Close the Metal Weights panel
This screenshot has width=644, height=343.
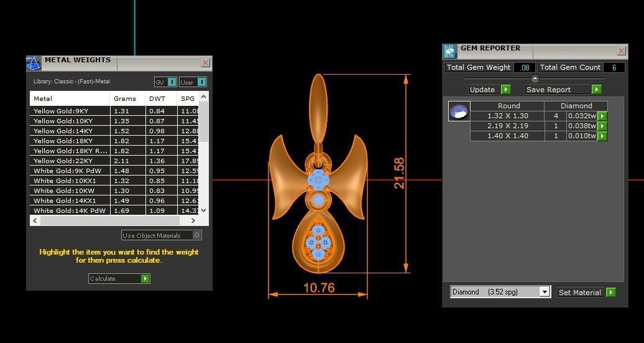click(205, 62)
